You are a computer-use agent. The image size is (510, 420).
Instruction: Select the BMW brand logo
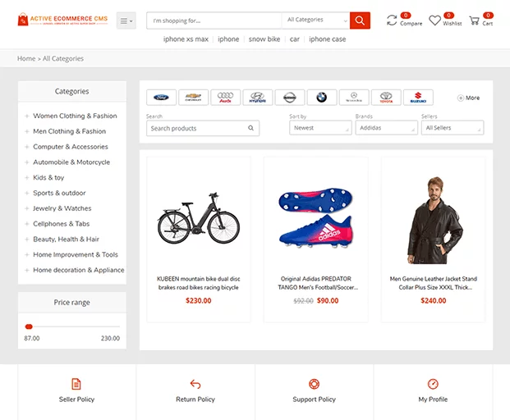(322, 98)
